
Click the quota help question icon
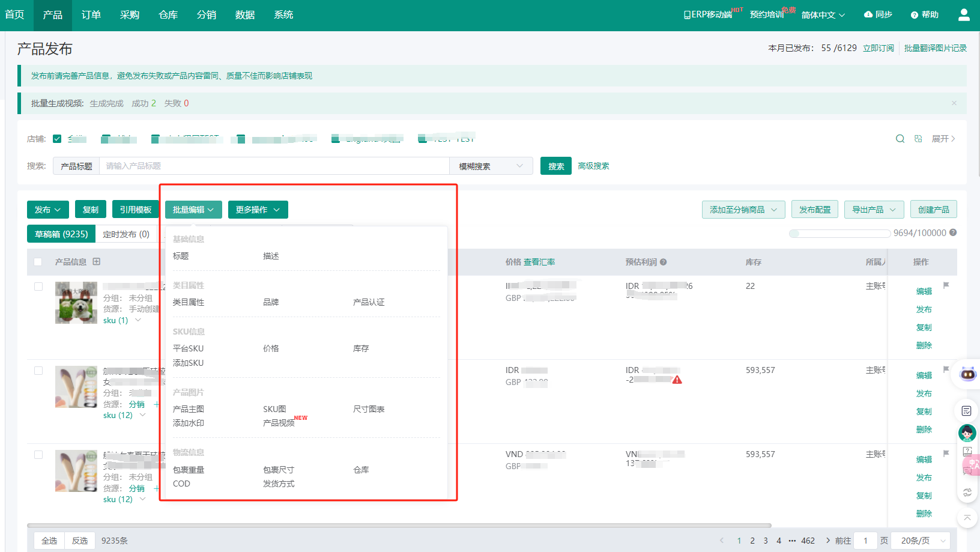tap(953, 232)
